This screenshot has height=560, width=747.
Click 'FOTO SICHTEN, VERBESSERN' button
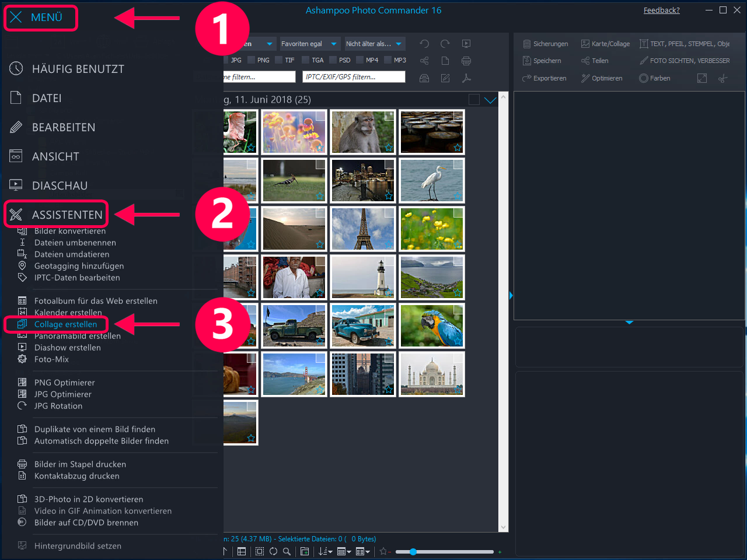(685, 61)
